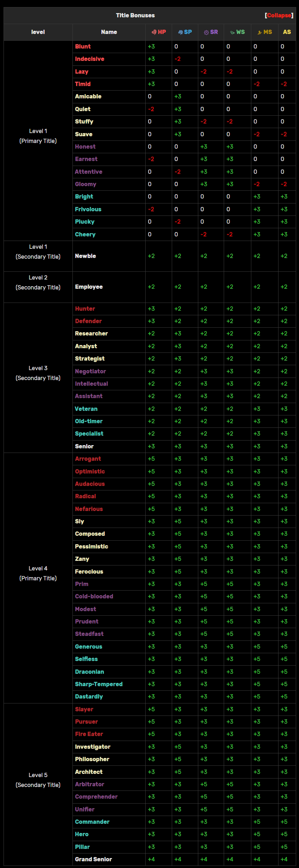The height and width of the screenshot is (868, 299).
Task: Select the Grand Senior title name
Action: (x=93, y=860)
